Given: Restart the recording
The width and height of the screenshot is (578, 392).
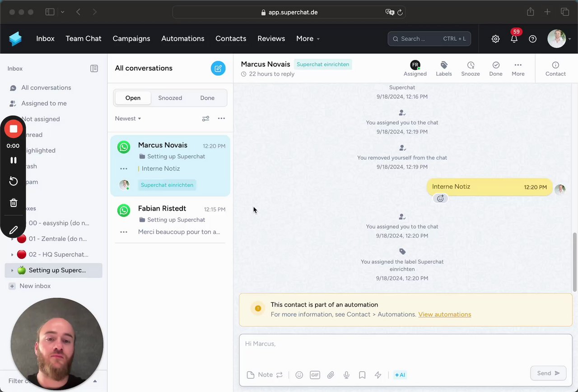Looking at the screenshot, I should (x=14, y=181).
